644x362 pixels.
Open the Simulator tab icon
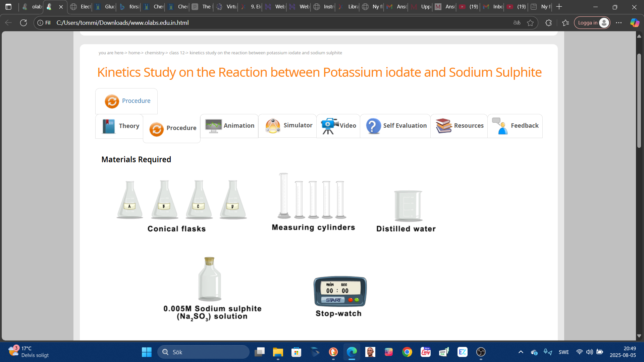(273, 126)
